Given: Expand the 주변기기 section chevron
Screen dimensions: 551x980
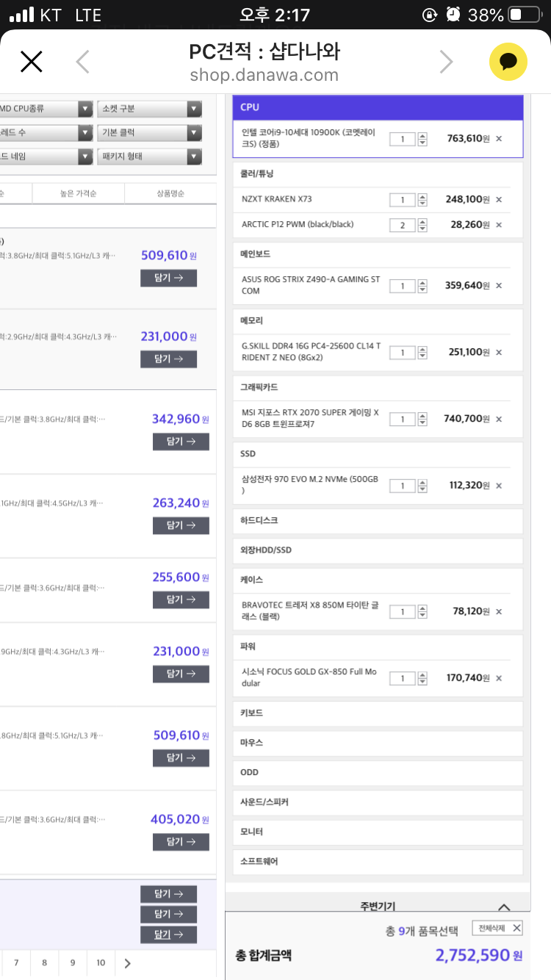Looking at the screenshot, I should click(504, 907).
